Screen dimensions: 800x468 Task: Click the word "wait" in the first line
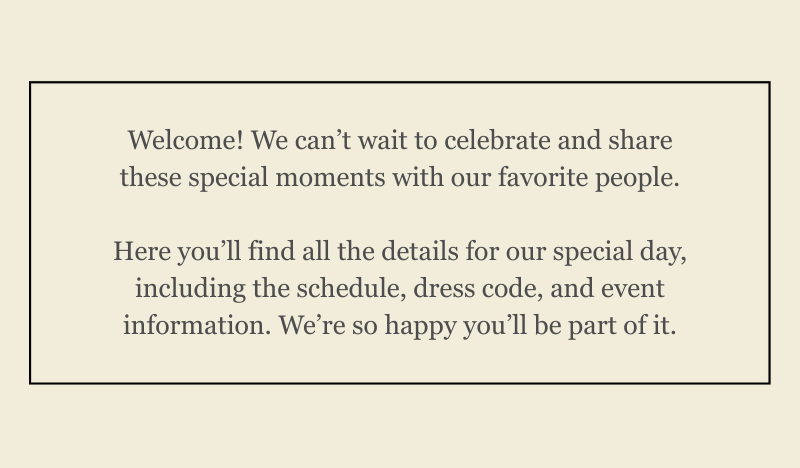[382, 140]
